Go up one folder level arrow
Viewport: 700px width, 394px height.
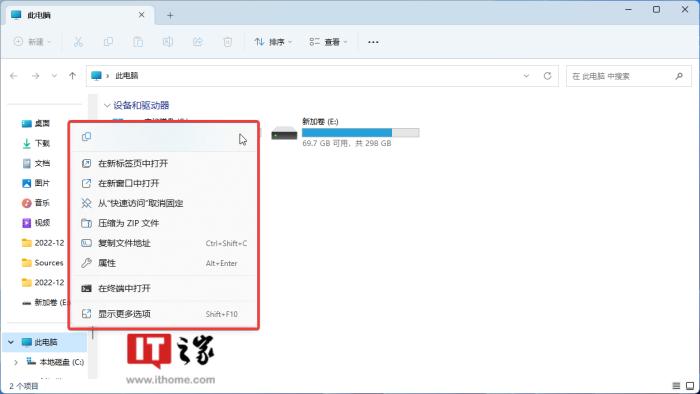click(72, 76)
